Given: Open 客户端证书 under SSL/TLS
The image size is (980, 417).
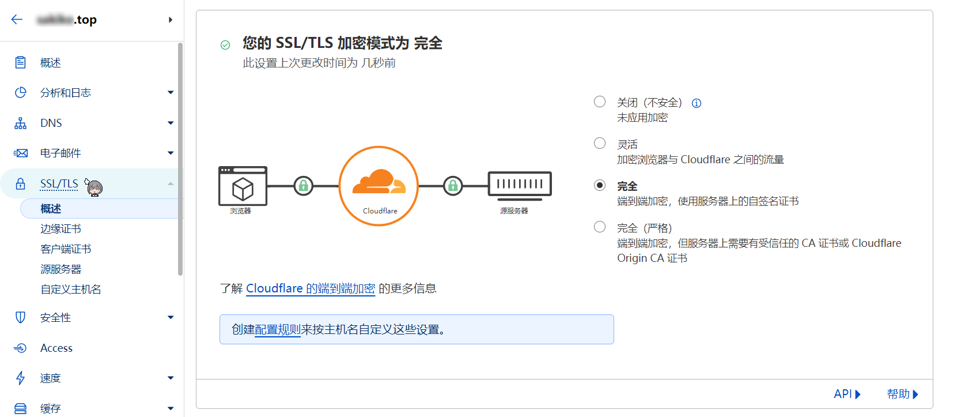Looking at the screenshot, I should point(66,249).
